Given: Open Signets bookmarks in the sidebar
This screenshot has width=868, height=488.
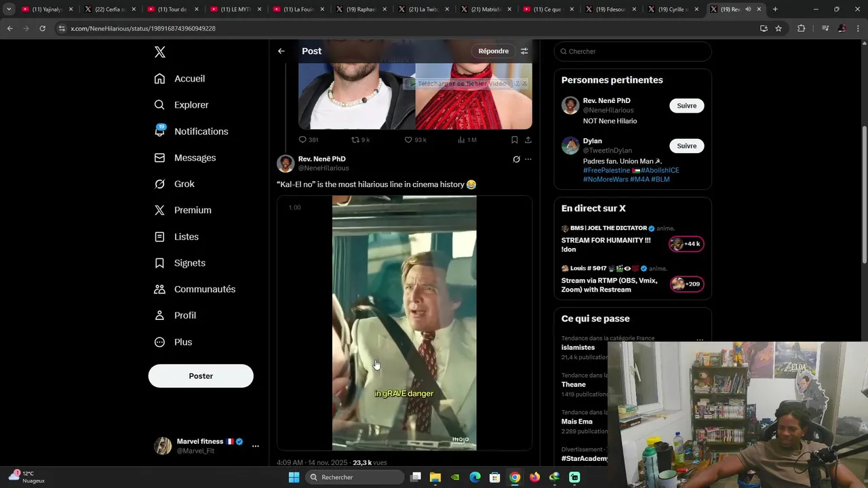Looking at the screenshot, I should pos(180,263).
